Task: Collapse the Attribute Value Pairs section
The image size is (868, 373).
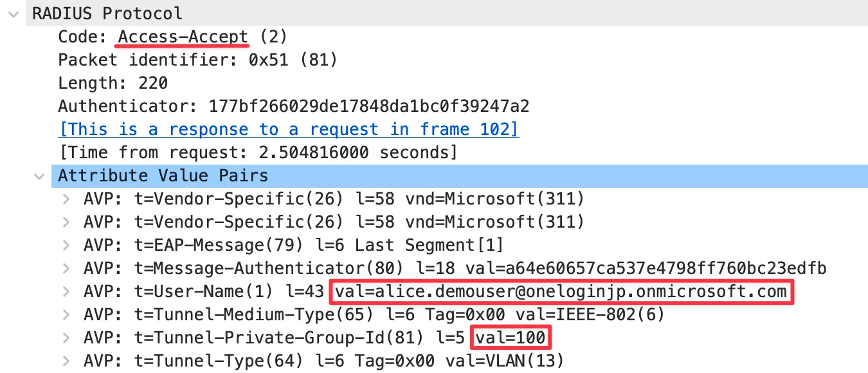Action: point(40,176)
